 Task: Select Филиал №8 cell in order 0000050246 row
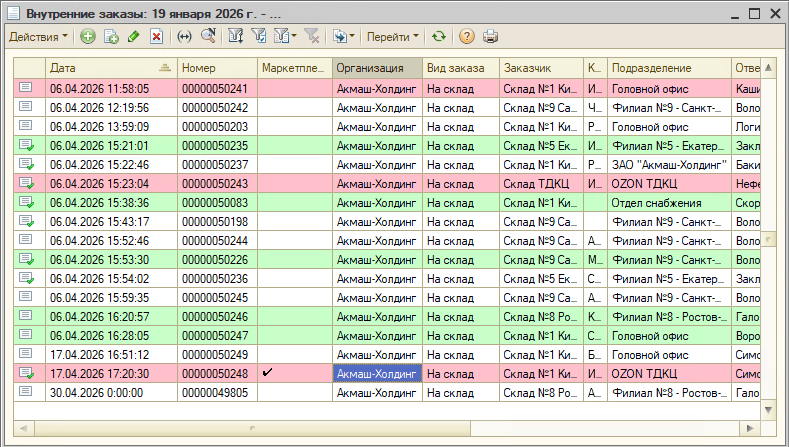click(669, 317)
